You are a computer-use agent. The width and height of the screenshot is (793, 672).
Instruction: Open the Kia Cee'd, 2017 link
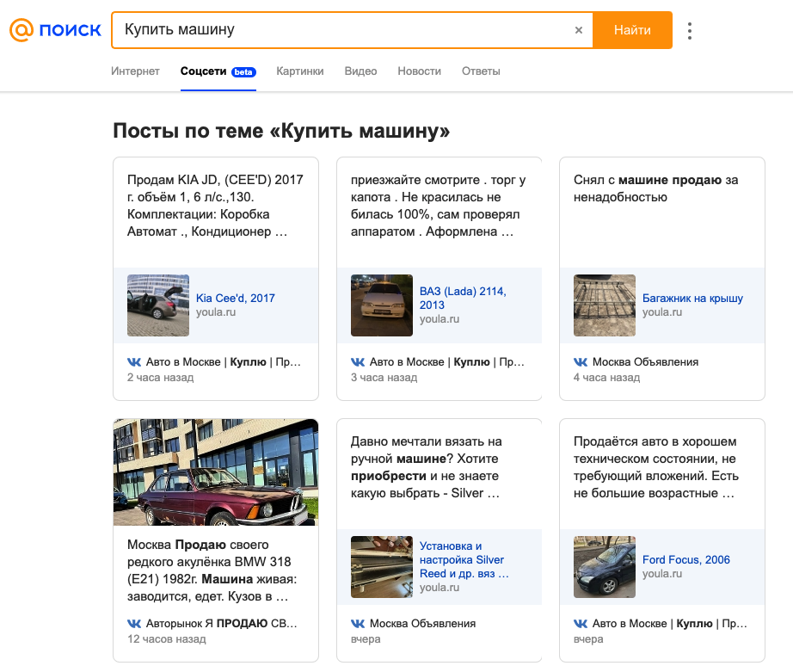tap(235, 298)
